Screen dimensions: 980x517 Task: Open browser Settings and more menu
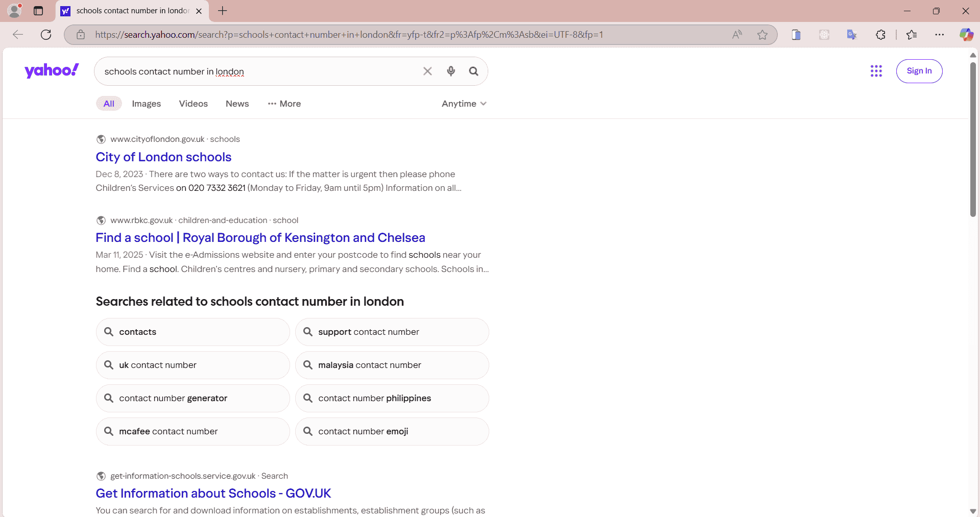[940, 35]
